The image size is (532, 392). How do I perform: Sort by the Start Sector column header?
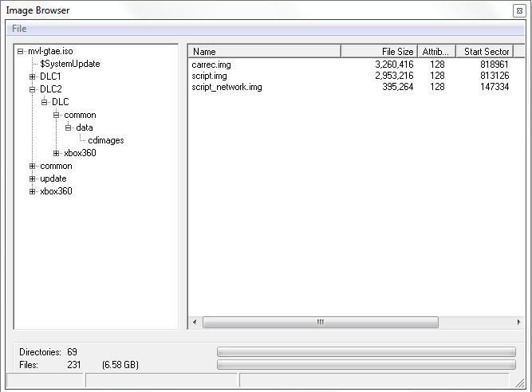click(x=485, y=52)
